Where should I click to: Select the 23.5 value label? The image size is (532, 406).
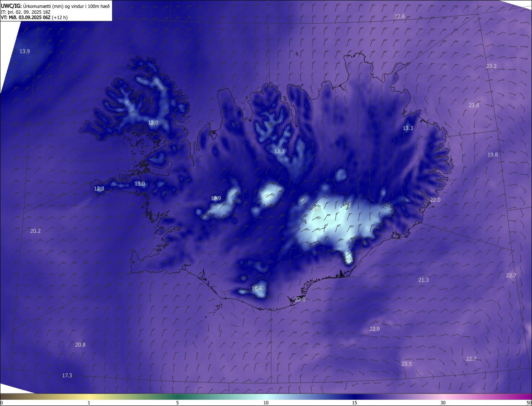tap(406, 364)
